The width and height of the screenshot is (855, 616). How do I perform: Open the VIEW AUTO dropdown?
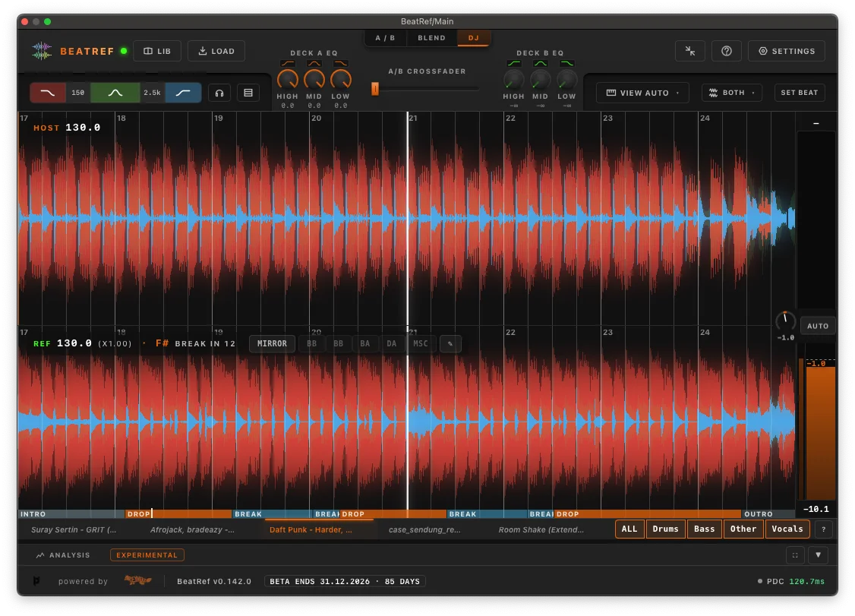[643, 93]
